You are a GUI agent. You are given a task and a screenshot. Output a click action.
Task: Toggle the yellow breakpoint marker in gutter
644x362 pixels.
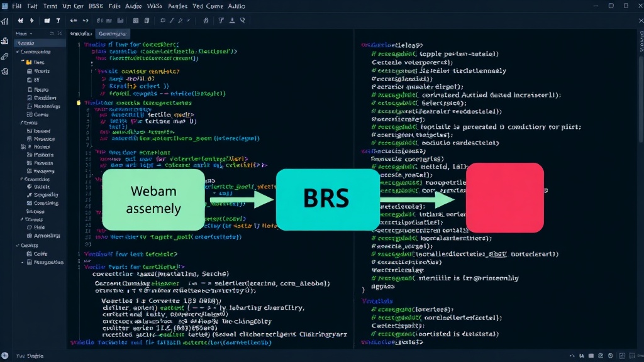click(79, 102)
